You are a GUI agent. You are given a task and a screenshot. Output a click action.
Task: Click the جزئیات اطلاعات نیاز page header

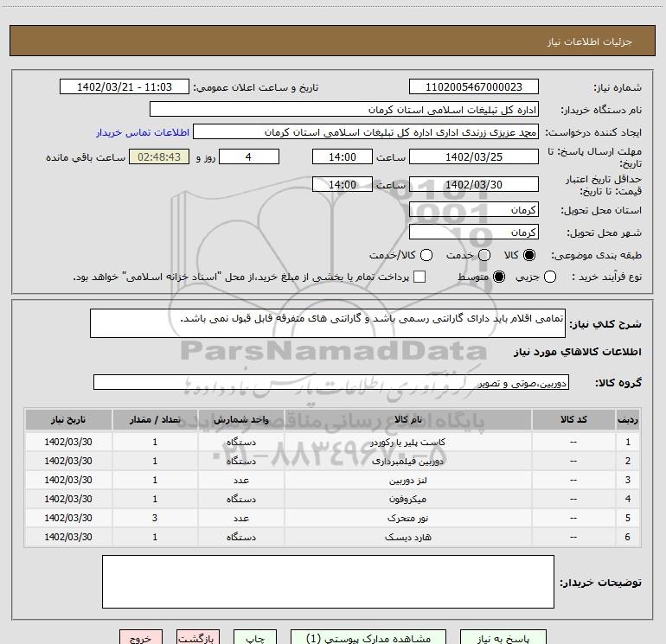(589, 41)
